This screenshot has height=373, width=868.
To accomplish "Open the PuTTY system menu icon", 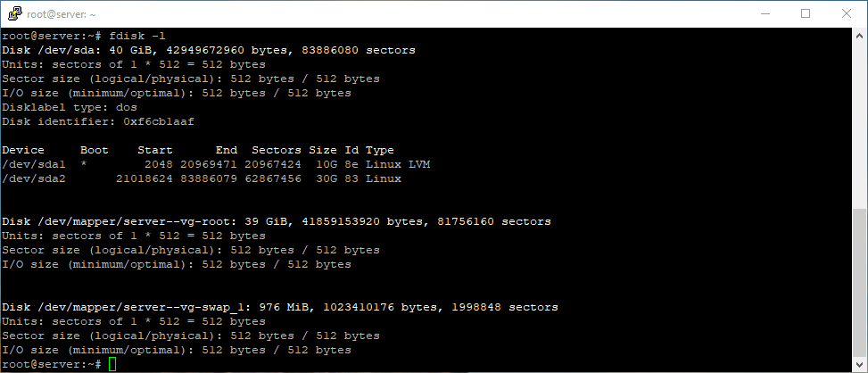I will (x=15, y=14).
